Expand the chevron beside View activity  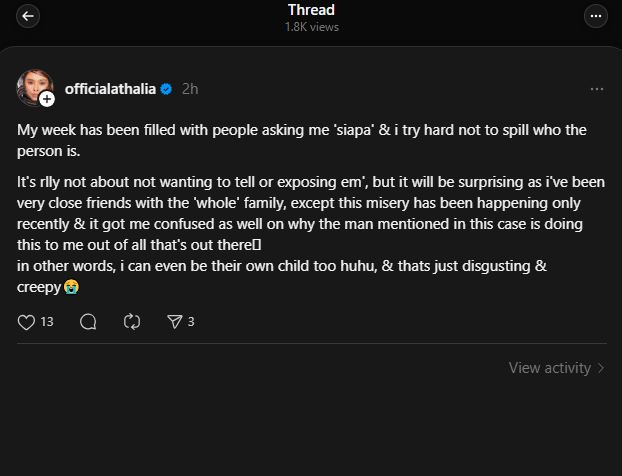pyautogui.click(x=600, y=368)
